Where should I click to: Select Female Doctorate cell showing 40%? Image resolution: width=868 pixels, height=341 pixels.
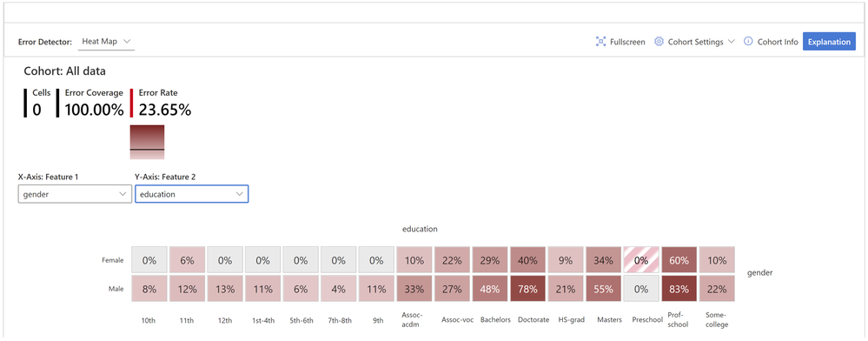(527, 260)
